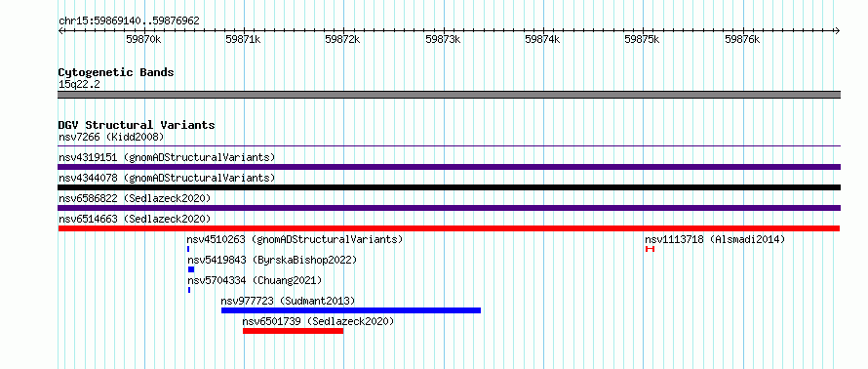Click nsv4510263 (gnomADStructuralVariants) label
The height and width of the screenshot is (369, 868).
(x=296, y=239)
